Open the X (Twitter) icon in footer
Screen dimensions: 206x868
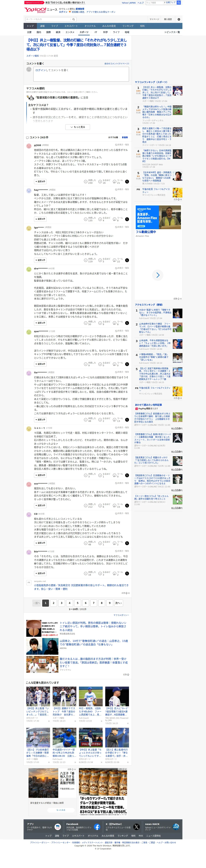click(x=136, y=827)
